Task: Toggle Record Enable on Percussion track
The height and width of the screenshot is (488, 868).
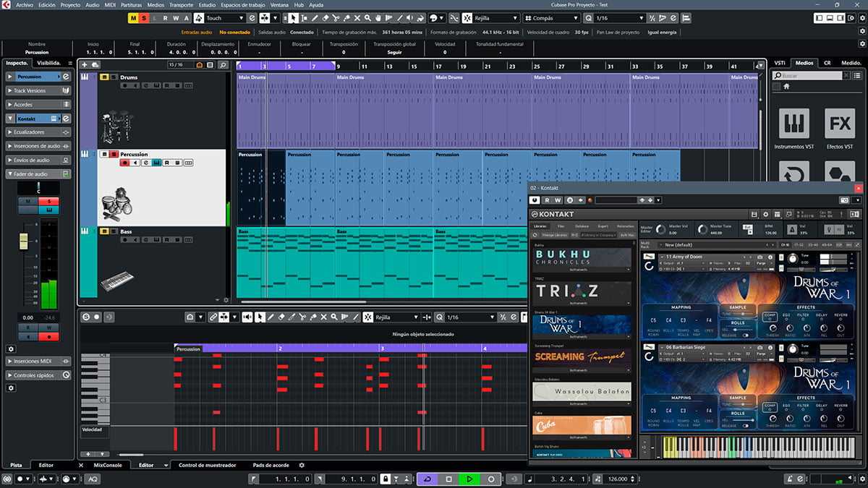Action: [124, 163]
